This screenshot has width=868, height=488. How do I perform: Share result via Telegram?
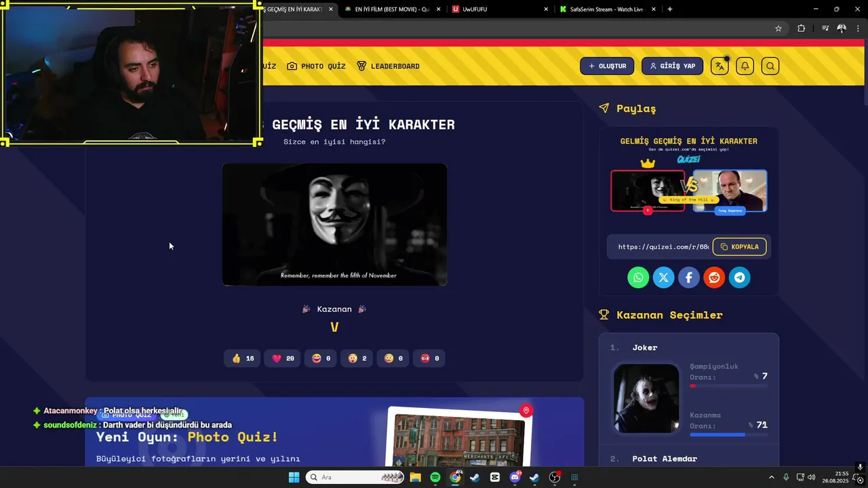point(740,277)
